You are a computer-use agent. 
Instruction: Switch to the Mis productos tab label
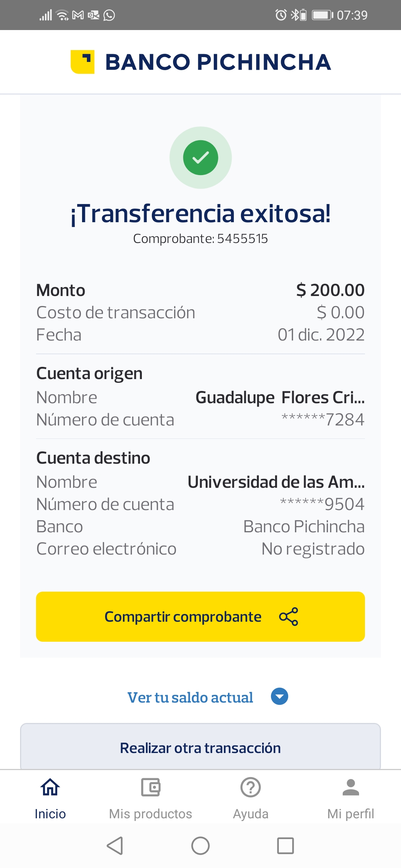point(150,814)
